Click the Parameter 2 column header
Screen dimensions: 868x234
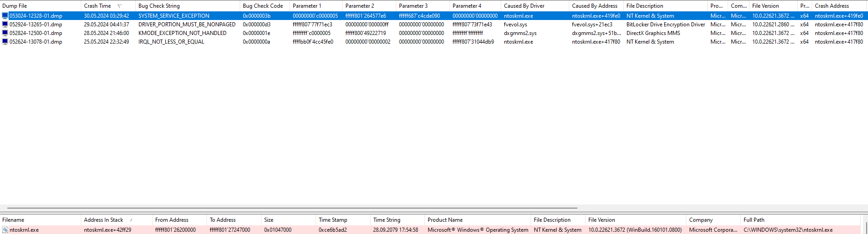tap(369, 6)
